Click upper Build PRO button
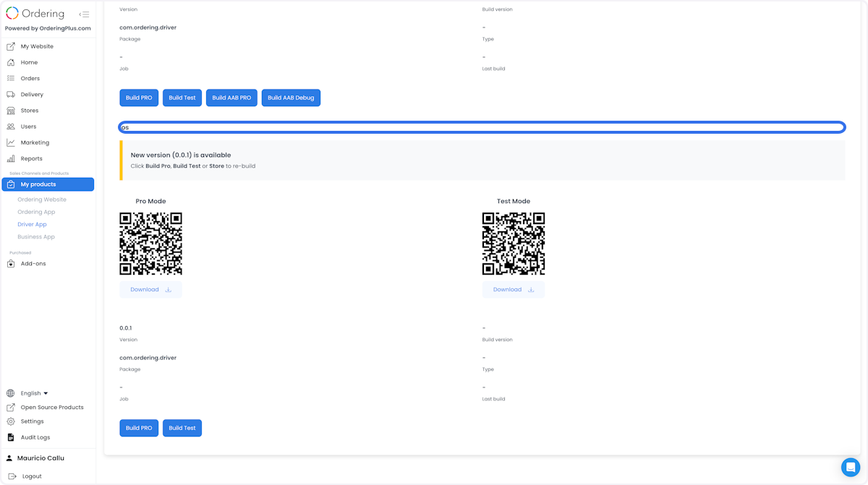 [x=139, y=98]
